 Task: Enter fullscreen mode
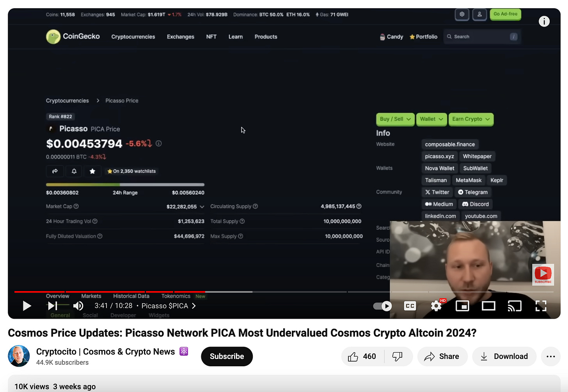point(541,306)
